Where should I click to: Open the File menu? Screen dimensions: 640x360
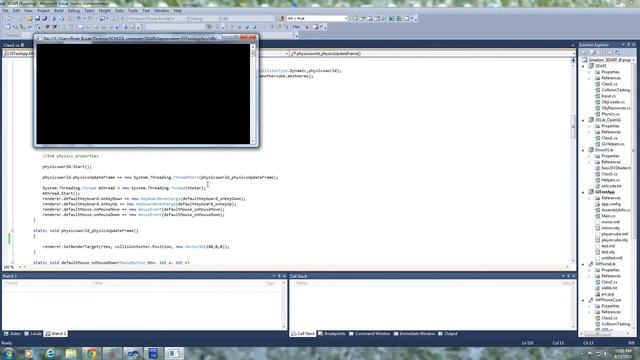[5, 11]
